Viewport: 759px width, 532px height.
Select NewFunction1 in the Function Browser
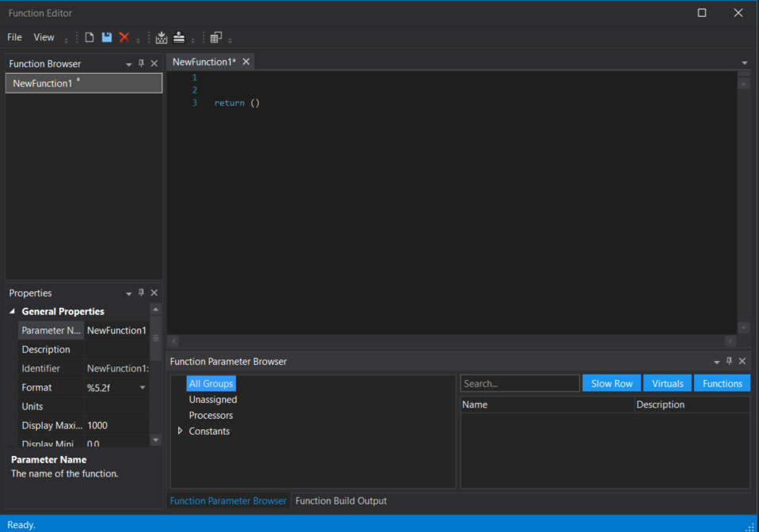point(44,83)
